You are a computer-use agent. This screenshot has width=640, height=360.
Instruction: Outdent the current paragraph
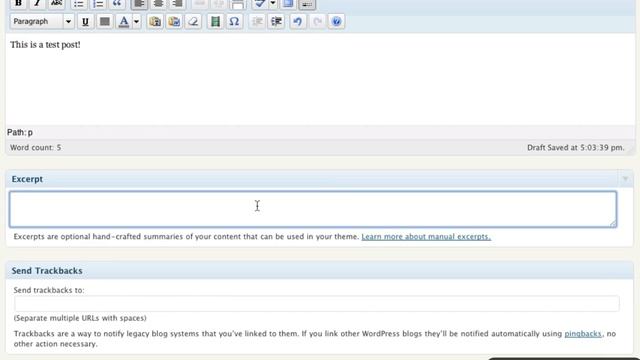click(257, 22)
